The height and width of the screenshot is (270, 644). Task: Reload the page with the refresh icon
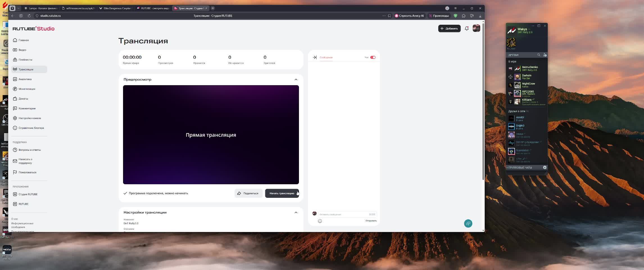click(29, 16)
